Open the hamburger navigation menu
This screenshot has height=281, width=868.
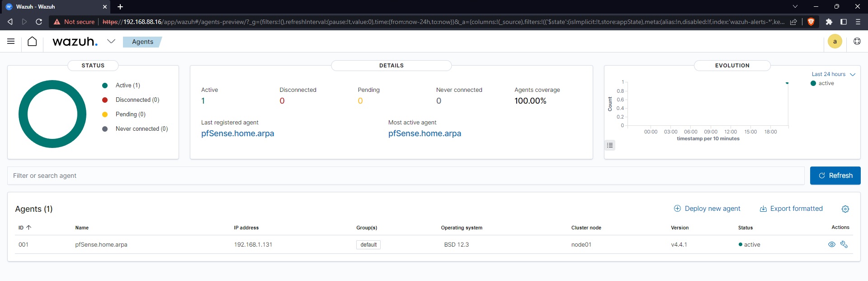pyautogui.click(x=11, y=41)
